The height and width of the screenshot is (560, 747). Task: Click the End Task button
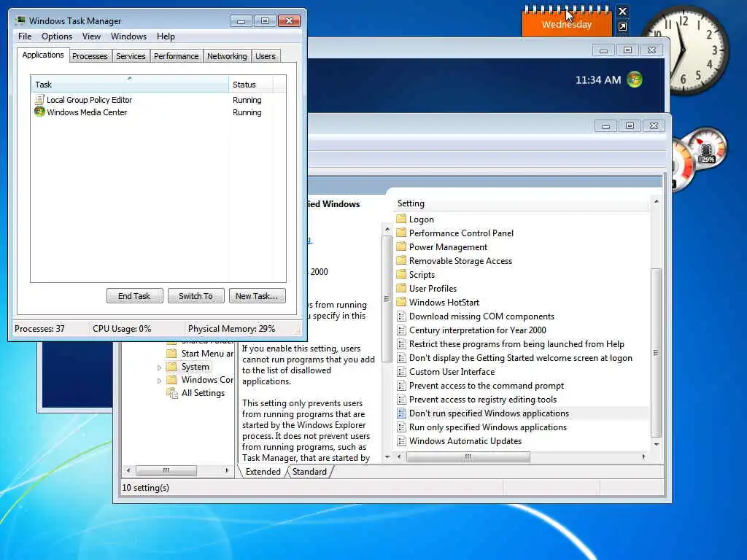tap(134, 296)
